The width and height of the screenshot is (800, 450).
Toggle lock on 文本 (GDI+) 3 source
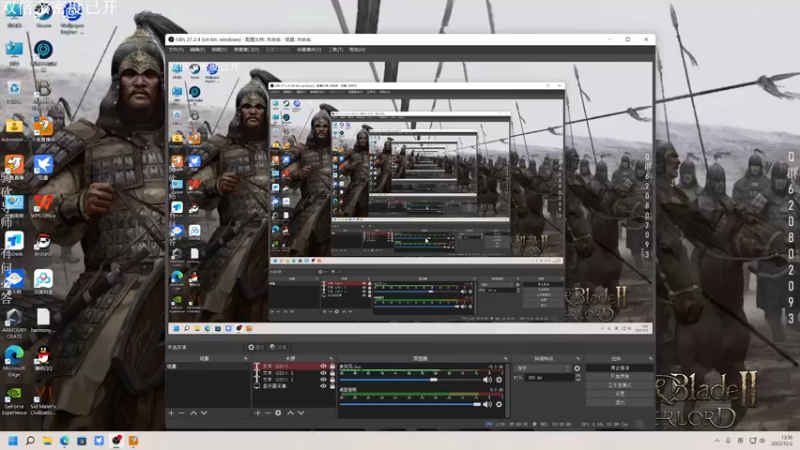coord(332,373)
